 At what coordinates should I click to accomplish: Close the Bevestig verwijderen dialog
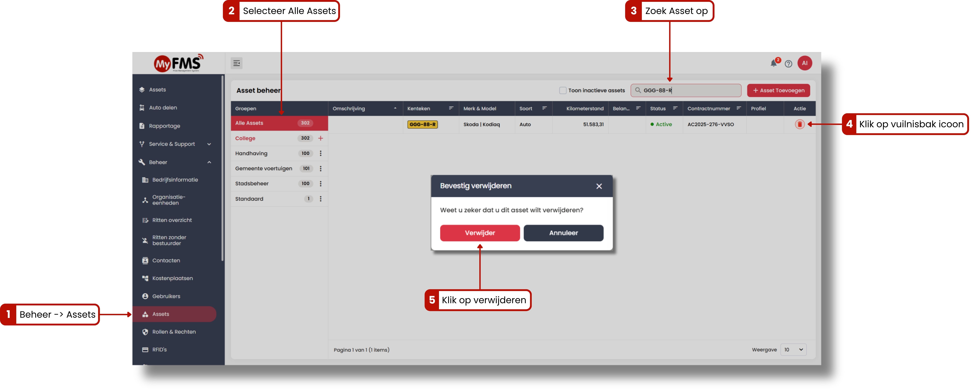(x=599, y=186)
